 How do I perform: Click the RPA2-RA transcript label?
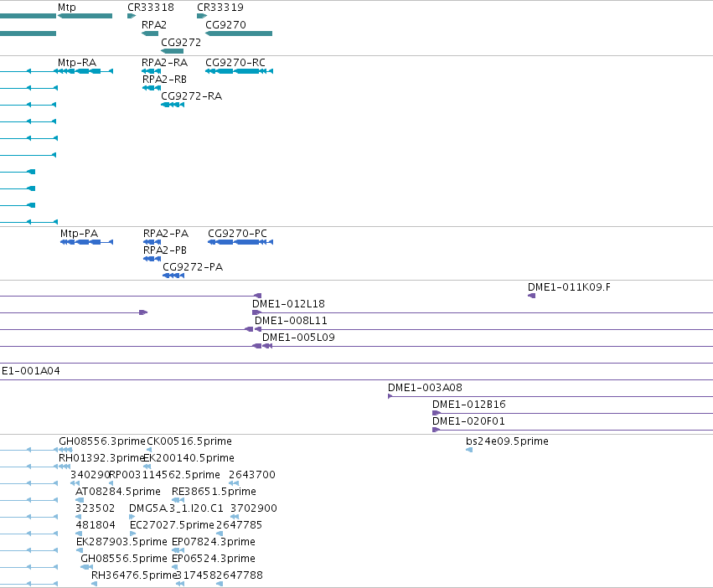tap(164, 62)
